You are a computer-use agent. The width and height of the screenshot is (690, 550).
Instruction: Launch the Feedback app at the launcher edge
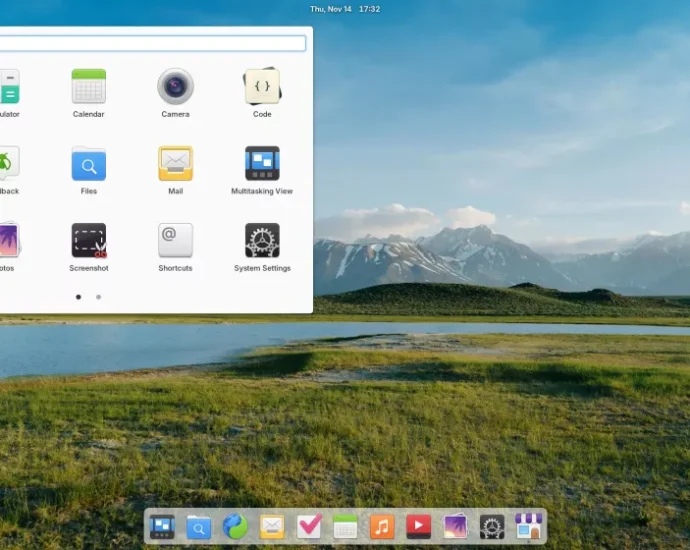(8, 164)
